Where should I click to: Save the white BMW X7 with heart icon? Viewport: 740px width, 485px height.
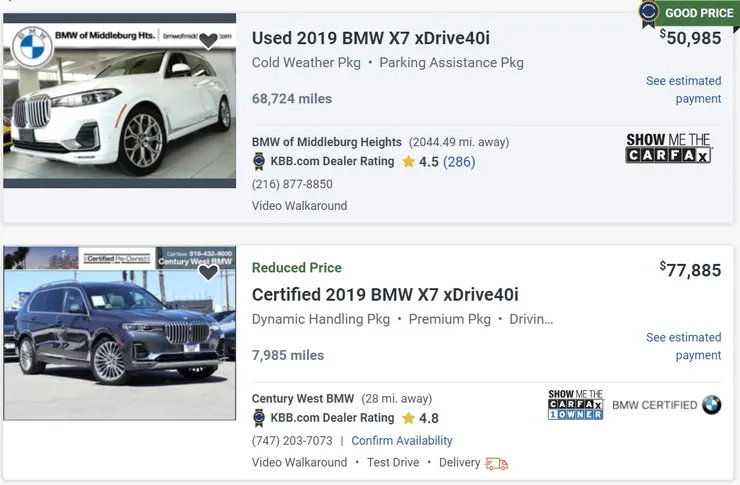tap(208, 41)
